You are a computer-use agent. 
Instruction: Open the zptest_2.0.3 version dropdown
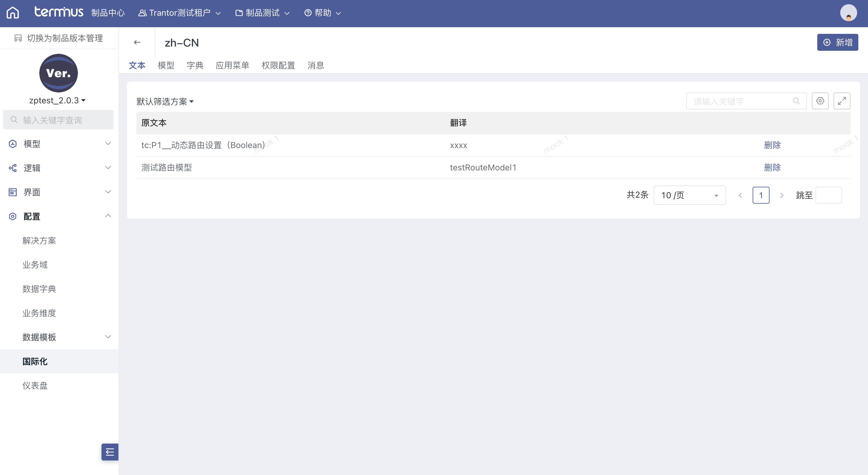click(x=57, y=100)
